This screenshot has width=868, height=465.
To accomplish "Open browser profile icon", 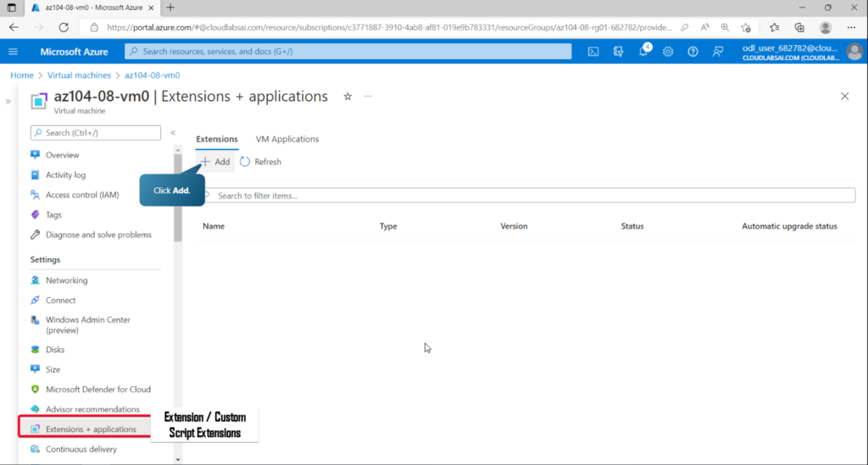I will coord(826,27).
